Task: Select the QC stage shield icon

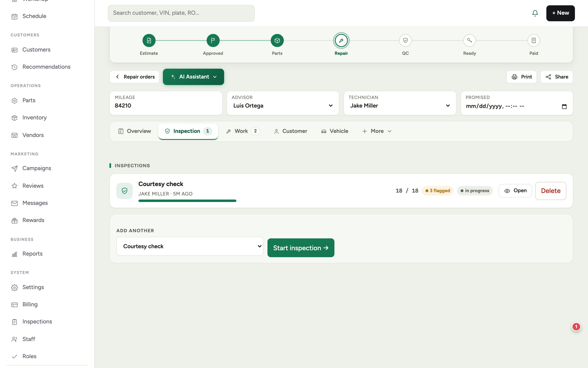Action: click(x=405, y=40)
